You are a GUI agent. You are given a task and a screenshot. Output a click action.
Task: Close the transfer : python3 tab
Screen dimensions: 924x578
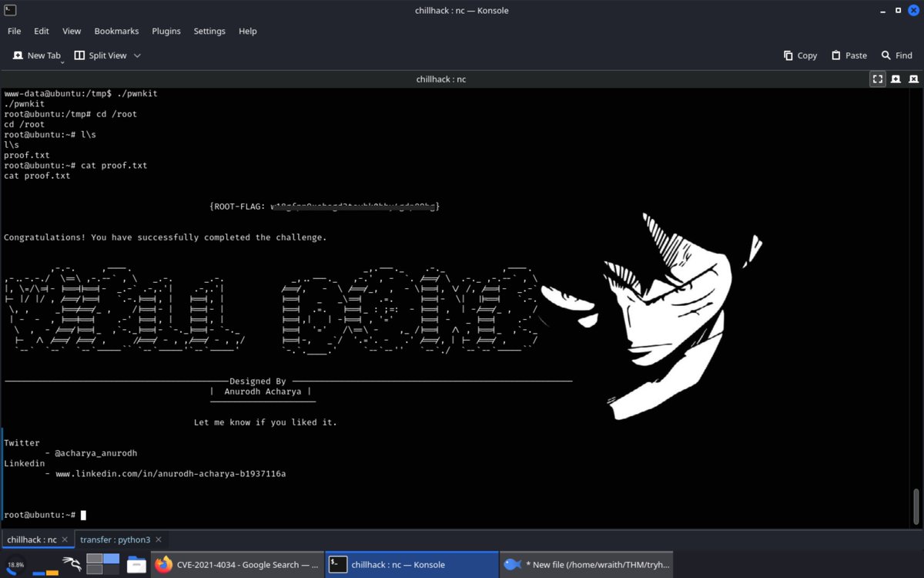[159, 539]
